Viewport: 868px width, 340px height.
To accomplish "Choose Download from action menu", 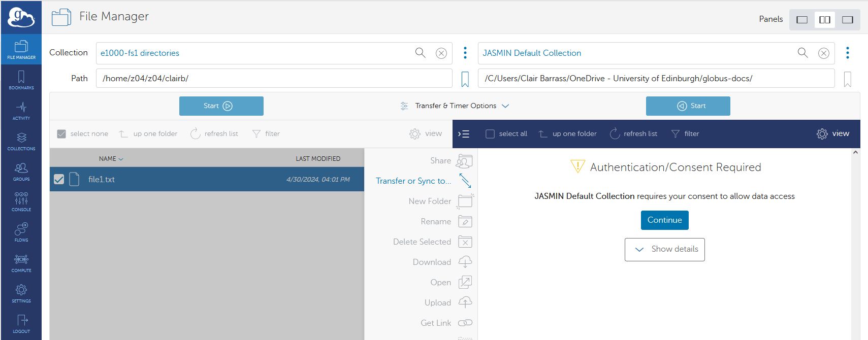I will tap(442, 262).
